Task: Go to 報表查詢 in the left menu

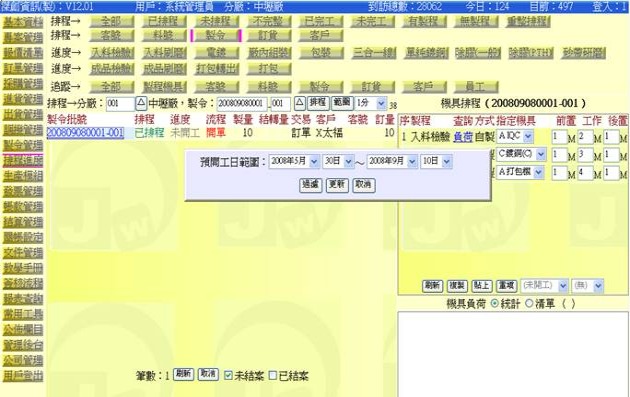Action: tap(23, 299)
